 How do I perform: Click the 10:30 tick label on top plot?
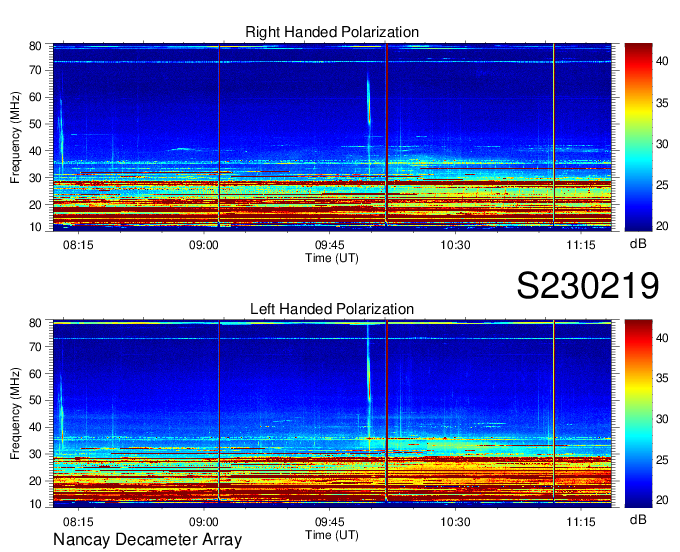coord(455,245)
